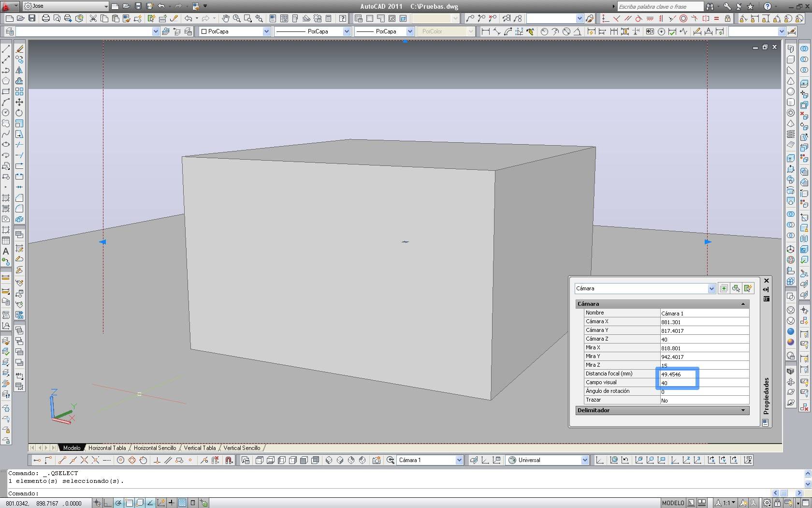Click the Zoom Realtime magnifier icon
Image resolution: width=812 pixels, height=508 pixels.
click(237, 18)
